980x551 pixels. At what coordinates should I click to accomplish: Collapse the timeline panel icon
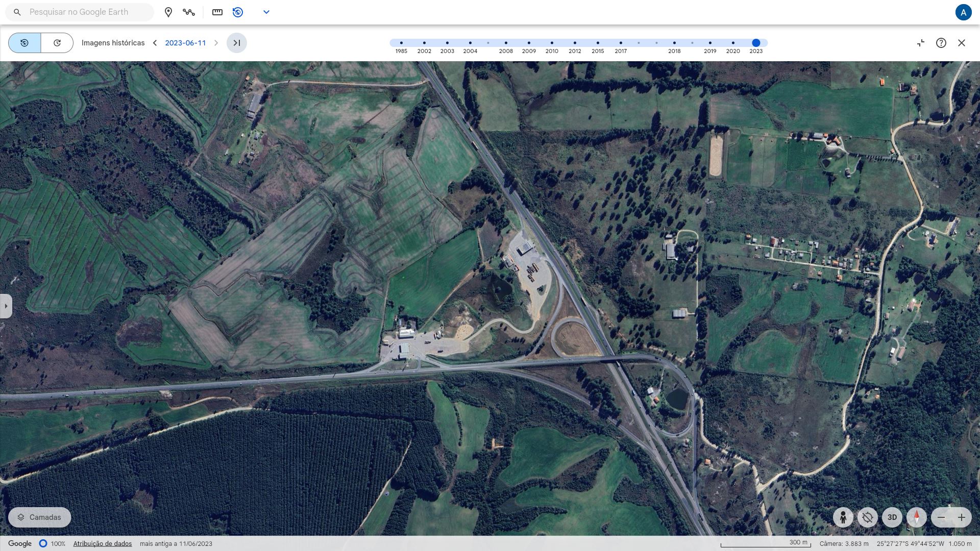tap(921, 43)
